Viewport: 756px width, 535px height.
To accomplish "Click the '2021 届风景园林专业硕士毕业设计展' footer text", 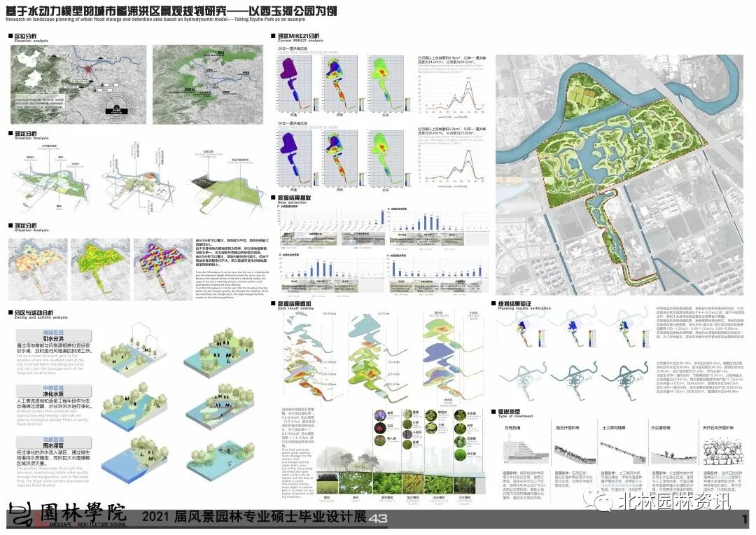I will 253,517.
